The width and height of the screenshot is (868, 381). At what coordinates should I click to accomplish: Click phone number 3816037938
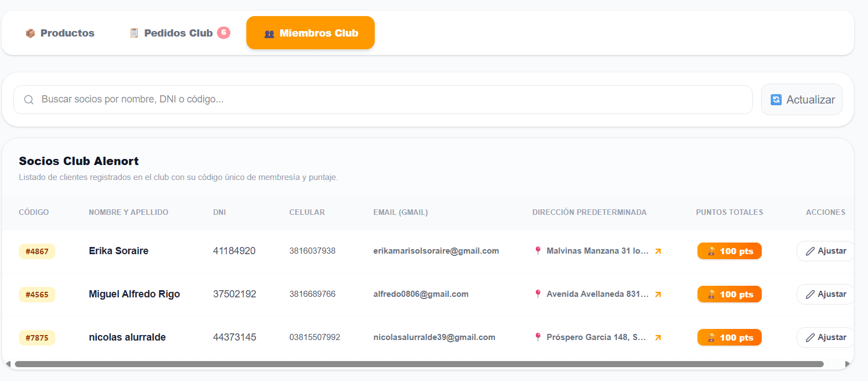(312, 251)
